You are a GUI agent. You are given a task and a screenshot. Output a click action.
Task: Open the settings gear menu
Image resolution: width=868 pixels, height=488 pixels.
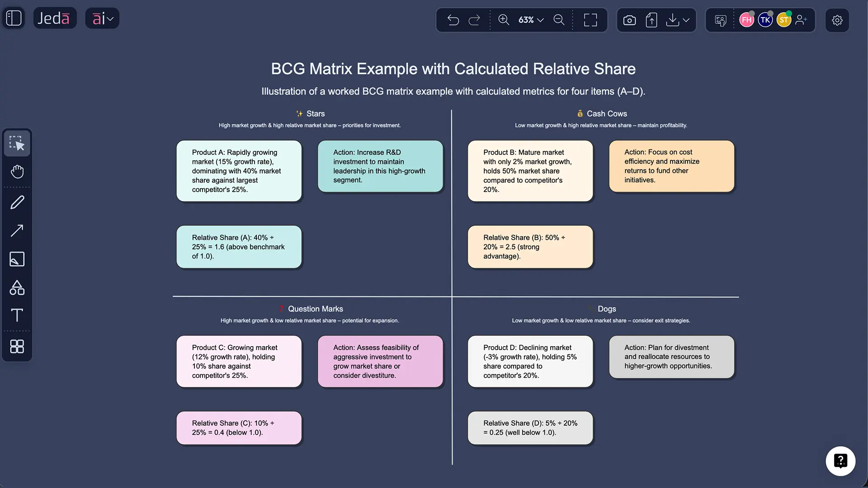pos(837,20)
